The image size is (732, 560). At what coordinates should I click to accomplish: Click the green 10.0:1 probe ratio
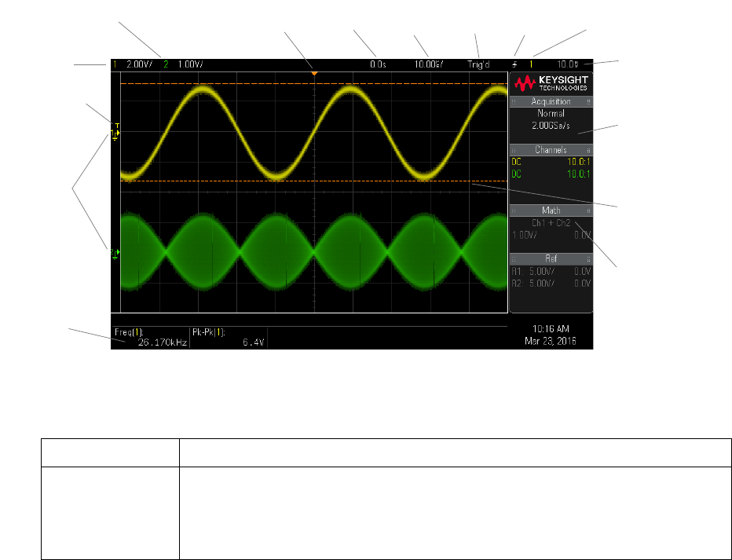[579, 174]
